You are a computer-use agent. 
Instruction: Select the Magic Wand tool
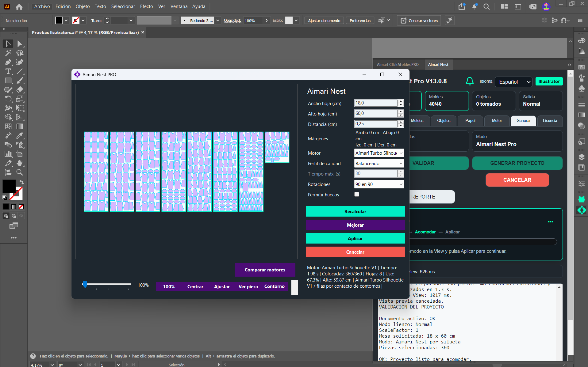coord(8,53)
